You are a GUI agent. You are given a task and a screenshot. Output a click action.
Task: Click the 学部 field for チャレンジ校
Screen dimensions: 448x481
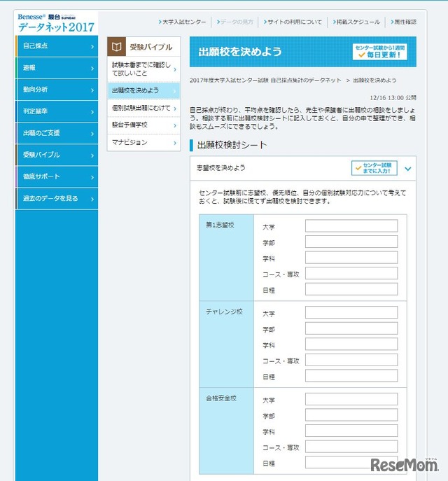pyautogui.click(x=351, y=328)
